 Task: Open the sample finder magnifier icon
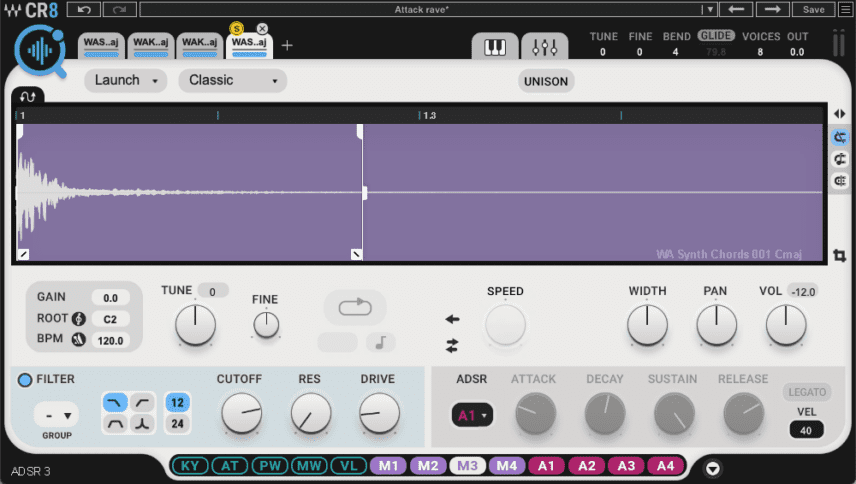tap(41, 52)
